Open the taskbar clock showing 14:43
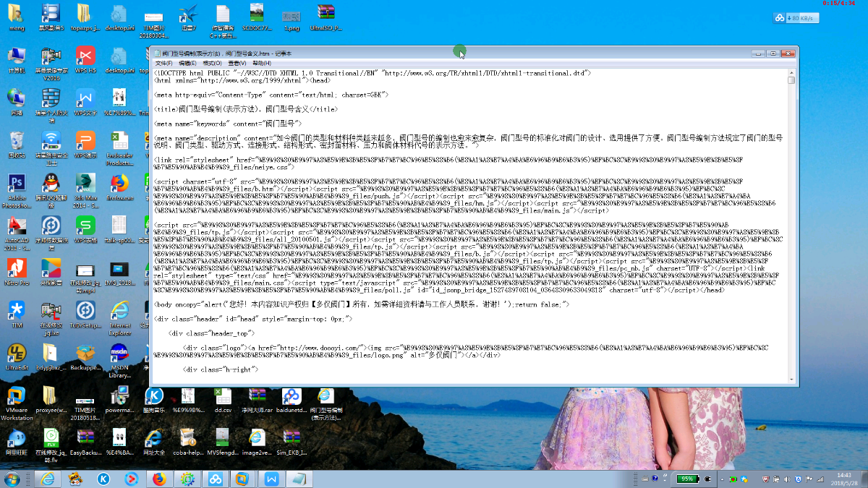The height and width of the screenshot is (488, 868). [x=843, y=479]
